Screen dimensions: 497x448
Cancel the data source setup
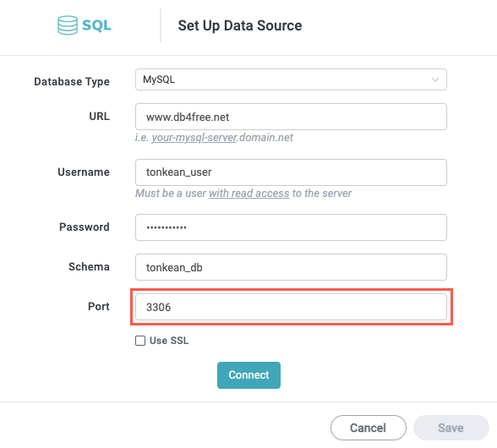[x=369, y=428]
